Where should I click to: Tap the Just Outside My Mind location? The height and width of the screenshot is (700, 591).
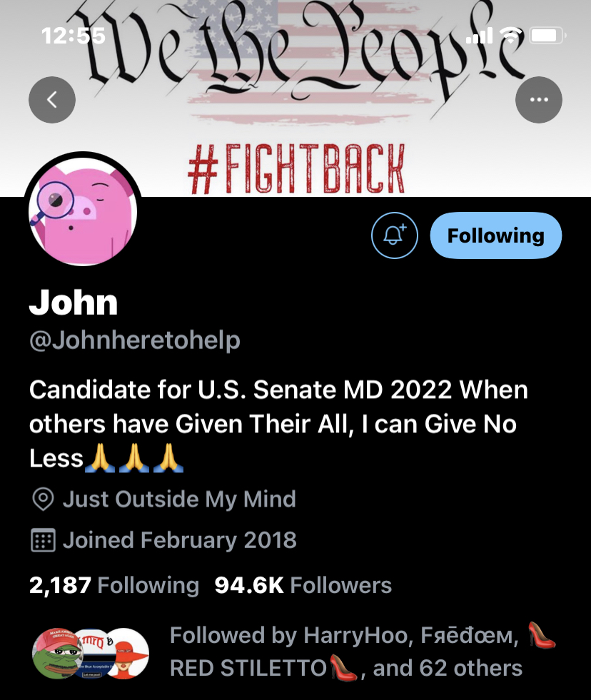179,499
